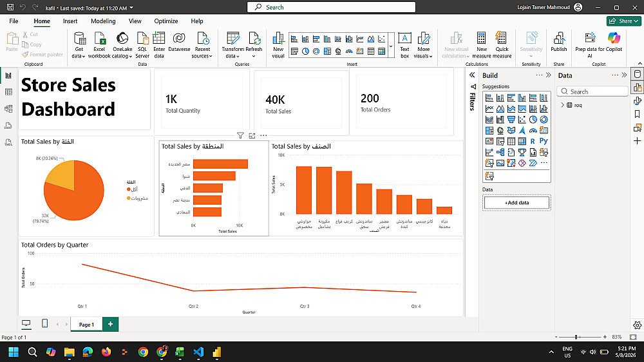The height and width of the screenshot is (362, 644).
Task: Open the Recent sources dropdown
Action: tap(202, 45)
